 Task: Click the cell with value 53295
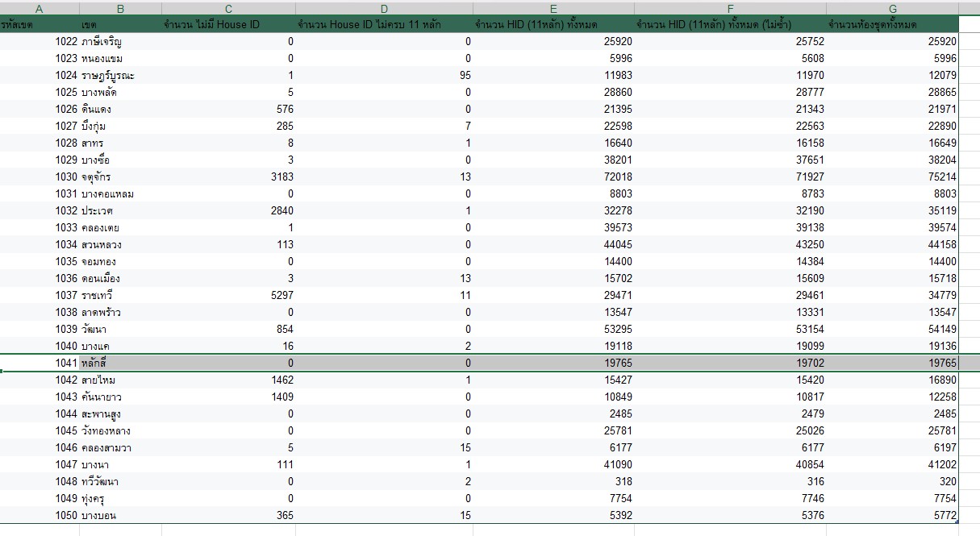(553, 329)
